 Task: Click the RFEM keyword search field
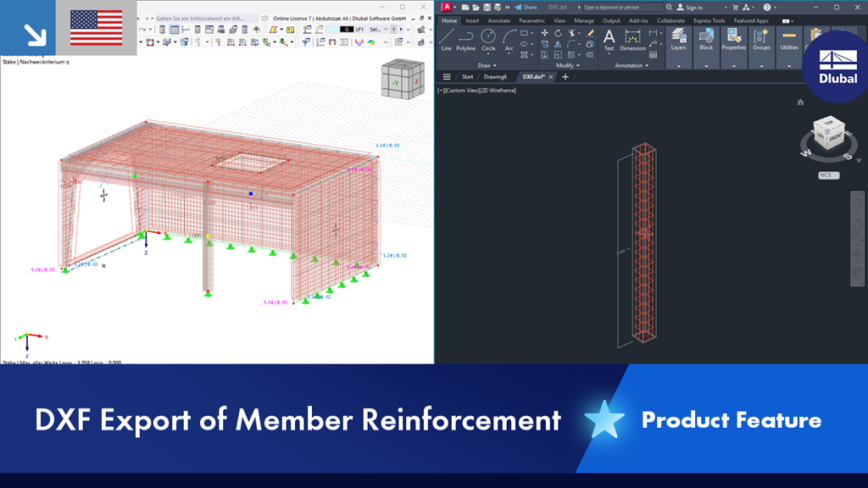(x=206, y=19)
